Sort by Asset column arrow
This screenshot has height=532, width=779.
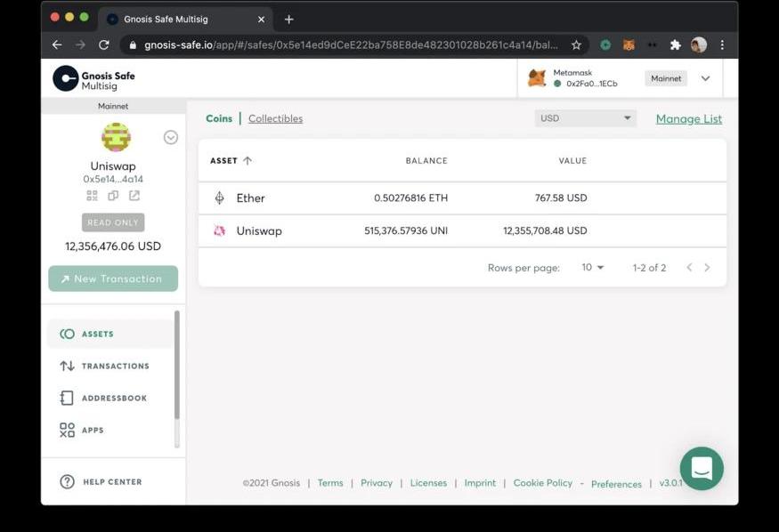pyautogui.click(x=247, y=160)
